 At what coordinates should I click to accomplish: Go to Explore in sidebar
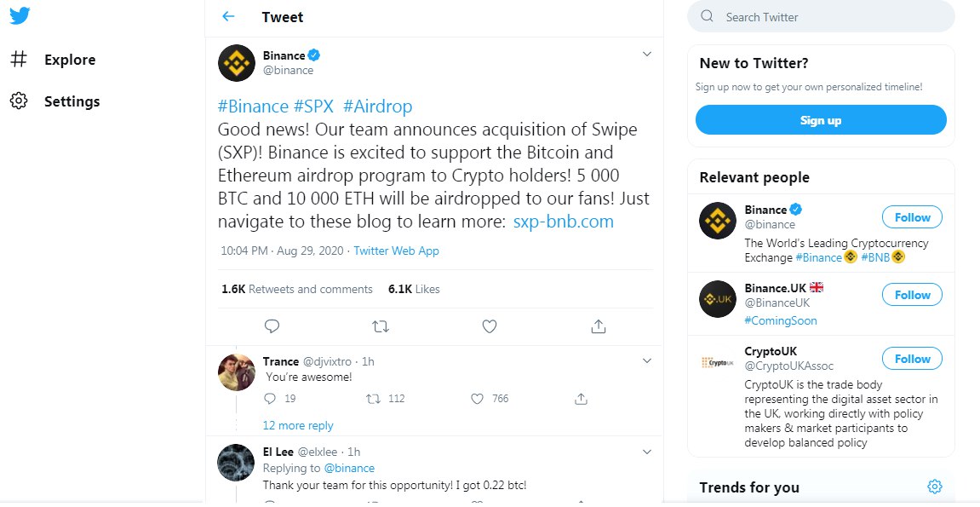[x=69, y=60]
